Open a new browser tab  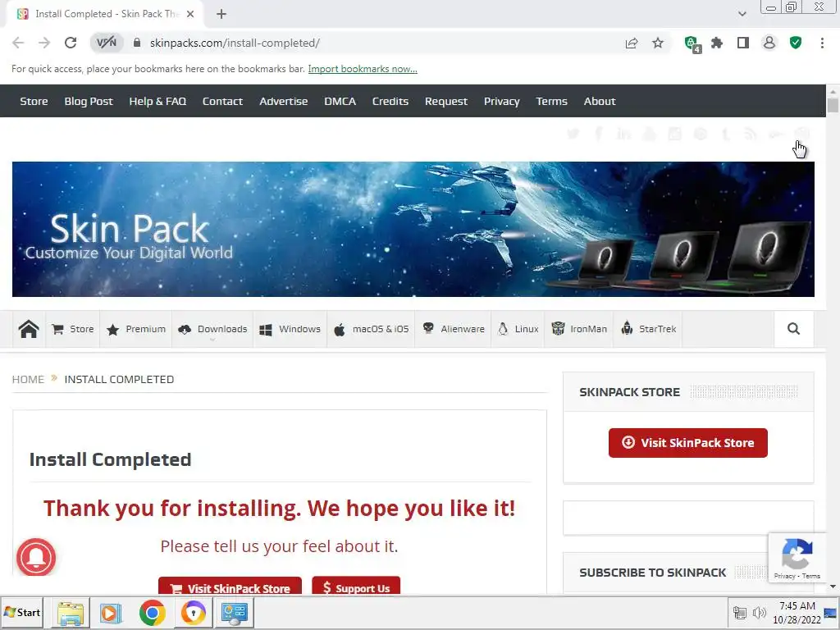pyautogui.click(x=221, y=14)
